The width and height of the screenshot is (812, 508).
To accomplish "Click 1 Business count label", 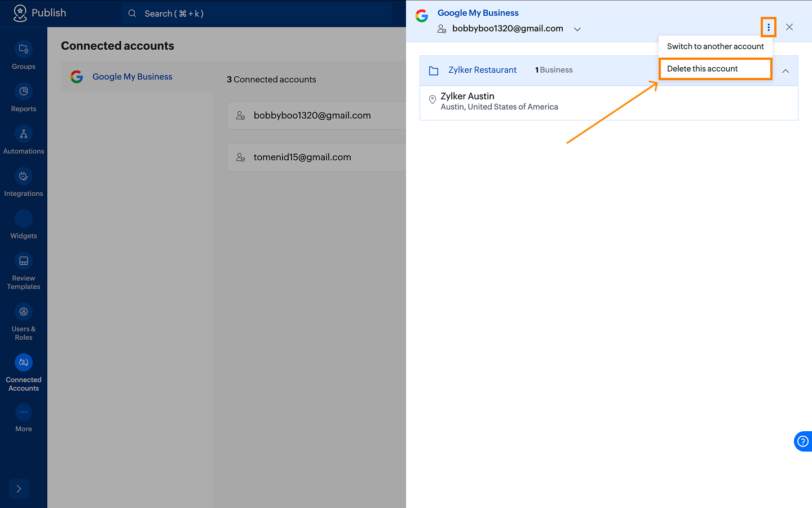I will coord(554,70).
